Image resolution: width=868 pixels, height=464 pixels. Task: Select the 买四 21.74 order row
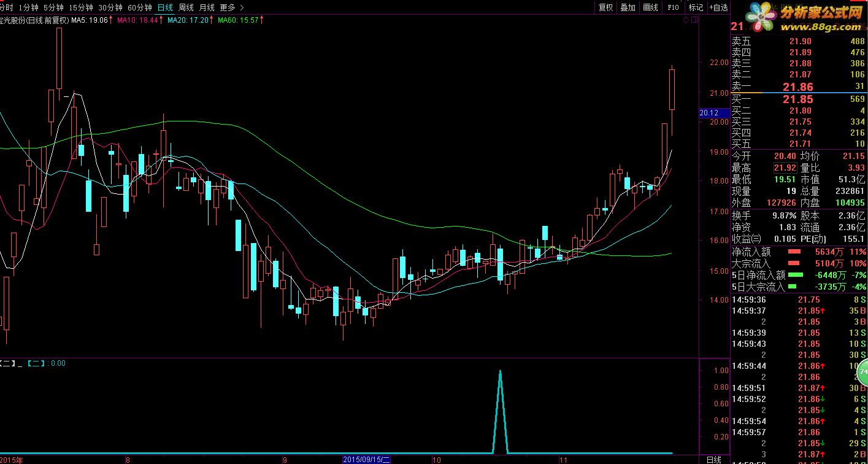(x=799, y=133)
